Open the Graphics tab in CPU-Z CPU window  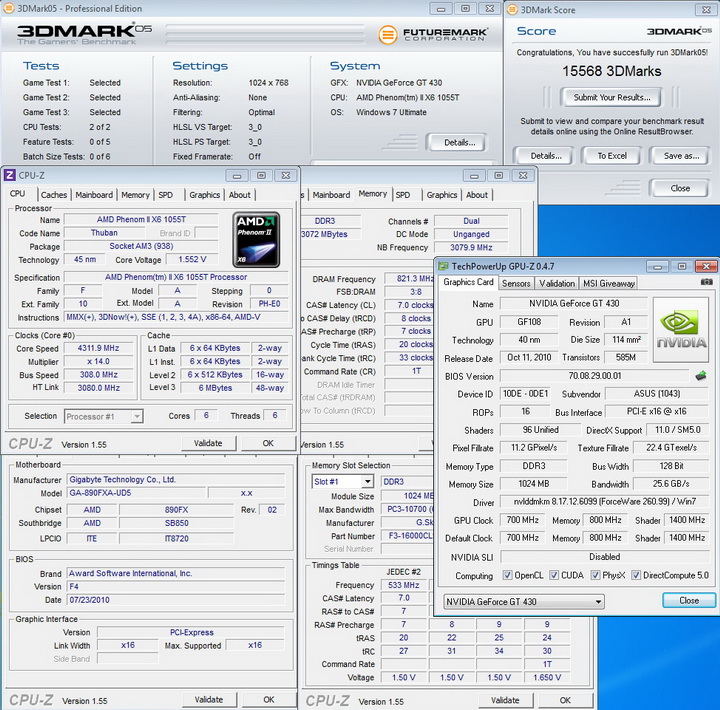point(204,195)
